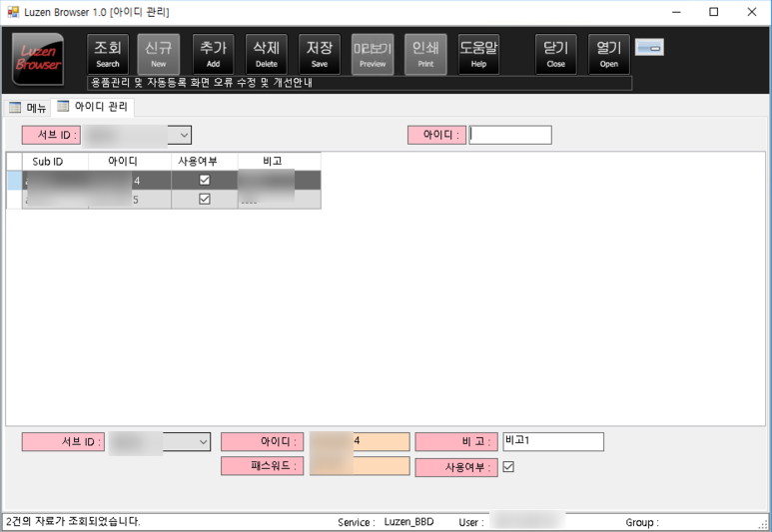Expand the bottom 서브 ID dropdown
This screenshot has width=772, height=532.
[x=203, y=441]
